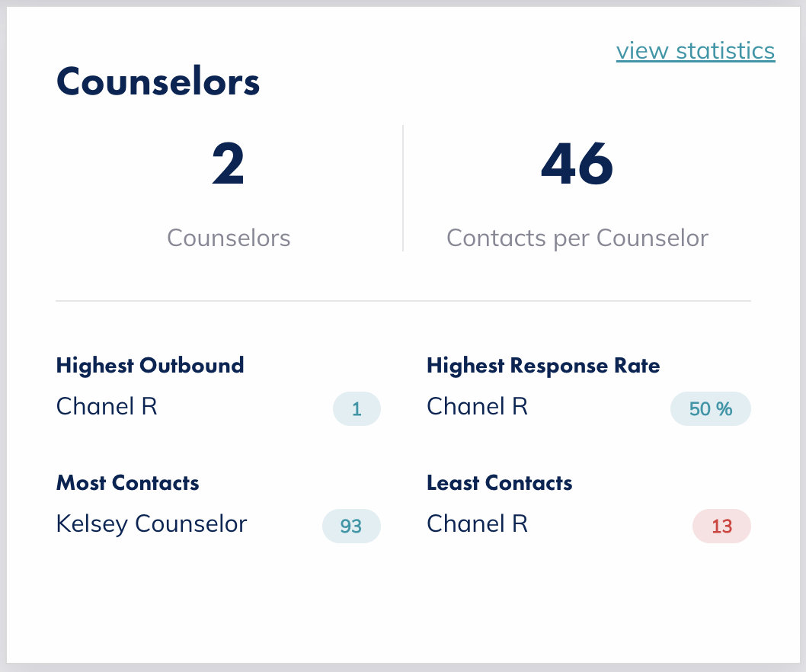
Task: Click the 93 contacts badge
Action: [351, 526]
